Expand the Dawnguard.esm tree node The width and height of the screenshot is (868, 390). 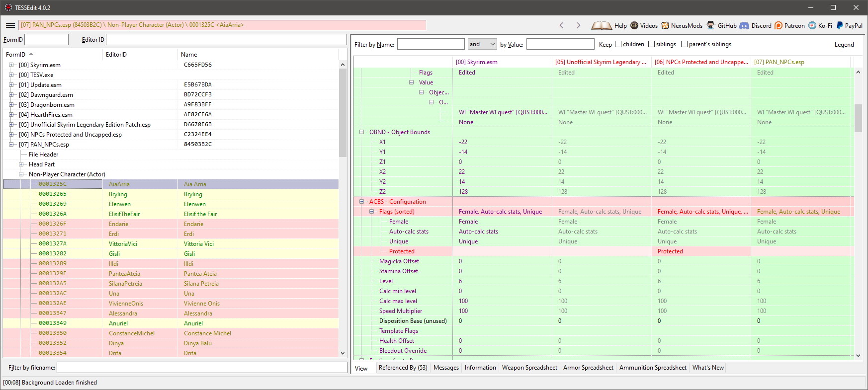[x=11, y=95]
